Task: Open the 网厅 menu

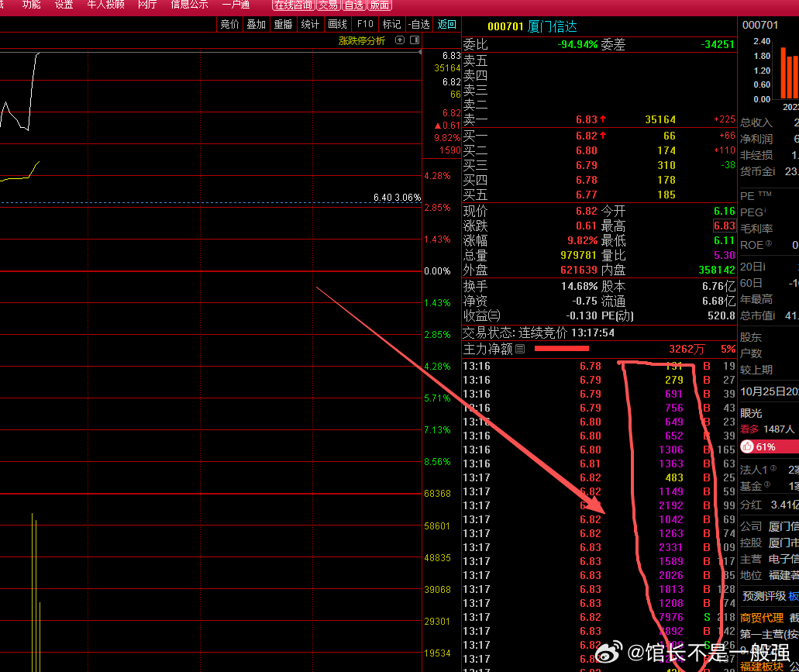Action: [x=147, y=5]
